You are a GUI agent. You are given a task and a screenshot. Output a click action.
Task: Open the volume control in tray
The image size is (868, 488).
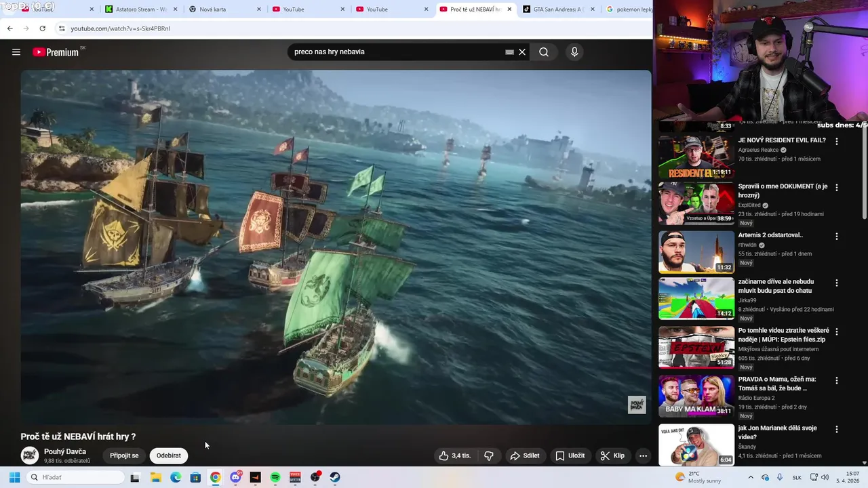coord(825,477)
